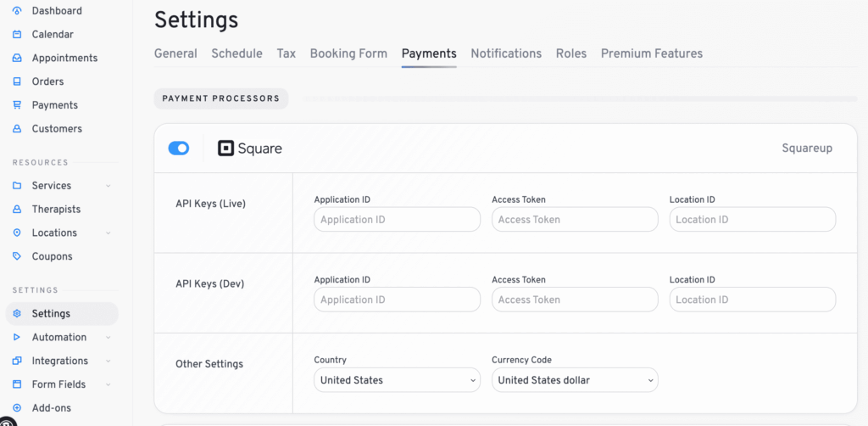Click the Calendar icon in sidebar
This screenshot has width=868, height=426.
tap(17, 34)
